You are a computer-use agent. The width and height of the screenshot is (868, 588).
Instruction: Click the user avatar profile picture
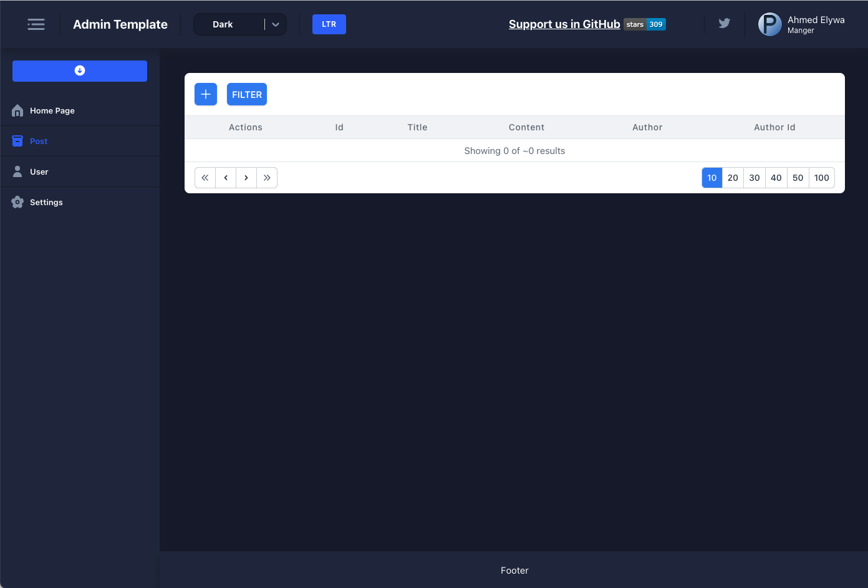[x=769, y=24]
